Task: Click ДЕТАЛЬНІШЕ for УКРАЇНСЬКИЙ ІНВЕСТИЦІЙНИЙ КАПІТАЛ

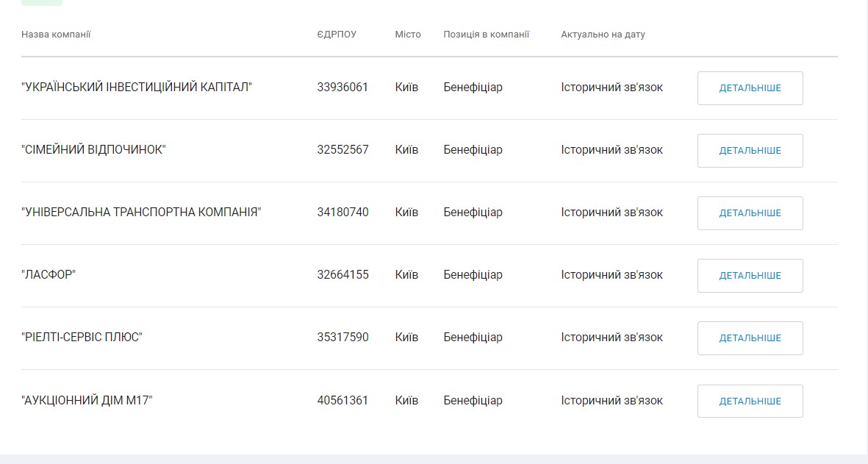Action: click(750, 88)
